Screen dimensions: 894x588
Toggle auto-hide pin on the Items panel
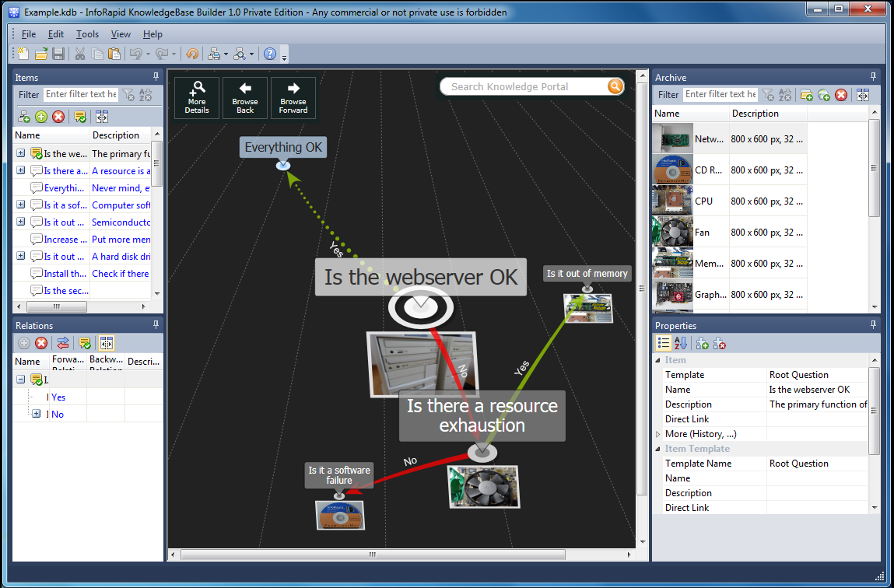(156, 77)
